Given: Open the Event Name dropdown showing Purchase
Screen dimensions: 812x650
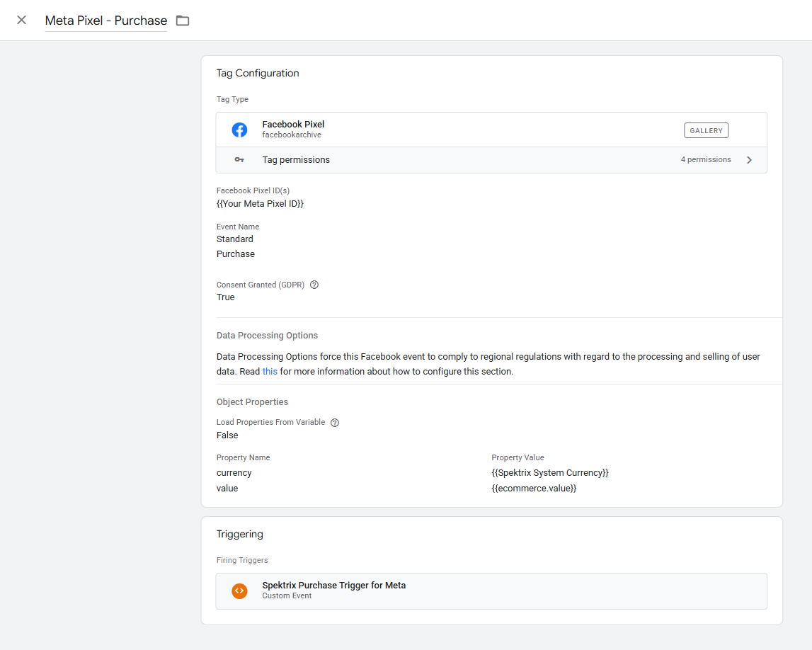Looking at the screenshot, I should (235, 253).
